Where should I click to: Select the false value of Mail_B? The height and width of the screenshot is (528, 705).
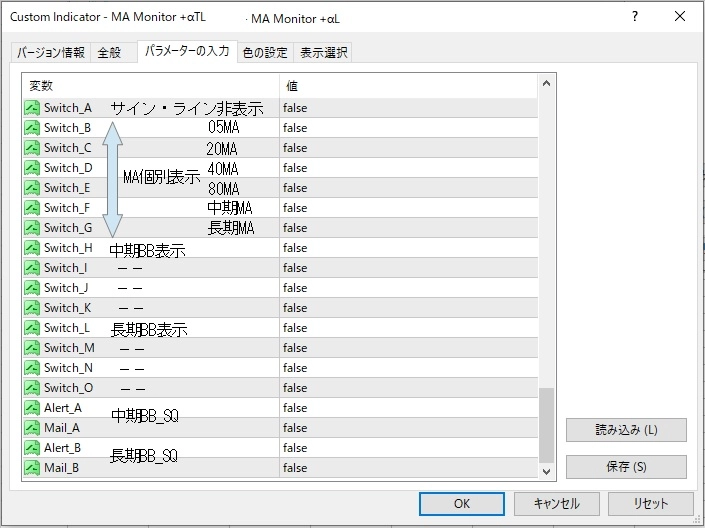point(295,468)
